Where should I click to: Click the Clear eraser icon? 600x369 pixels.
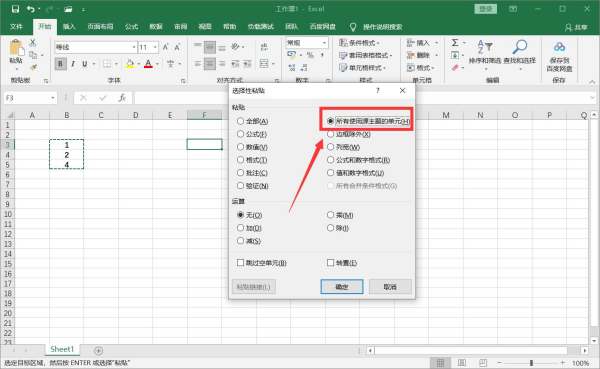tap(455, 68)
